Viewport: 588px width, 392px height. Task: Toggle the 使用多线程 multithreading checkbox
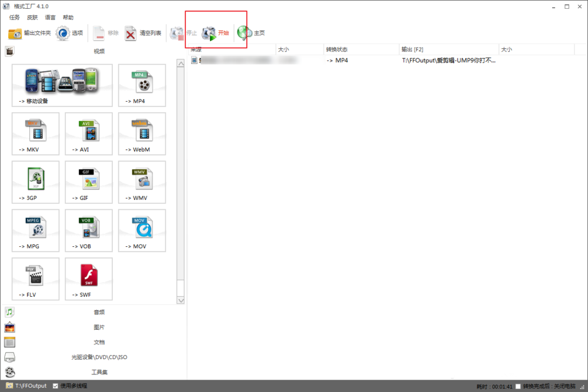point(55,386)
